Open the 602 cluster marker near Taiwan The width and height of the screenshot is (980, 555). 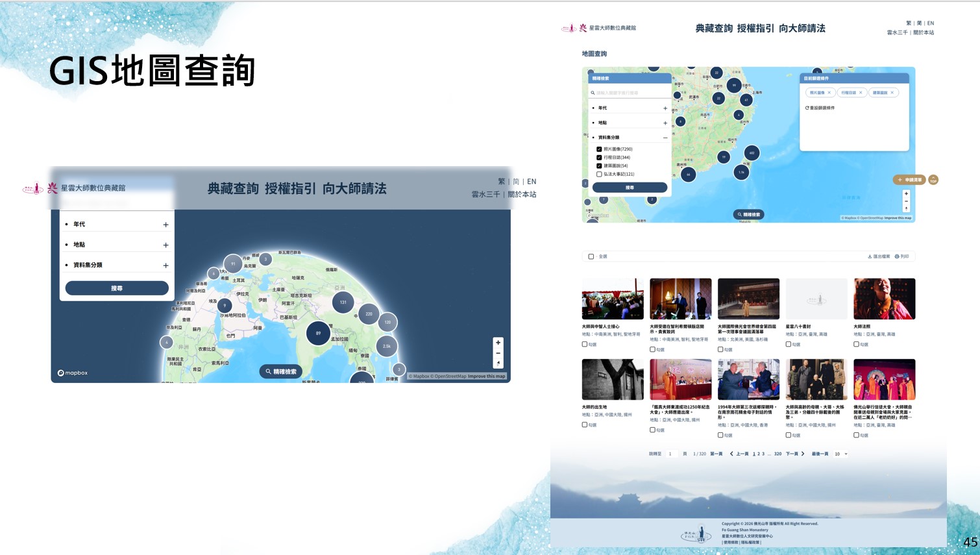[x=752, y=153]
